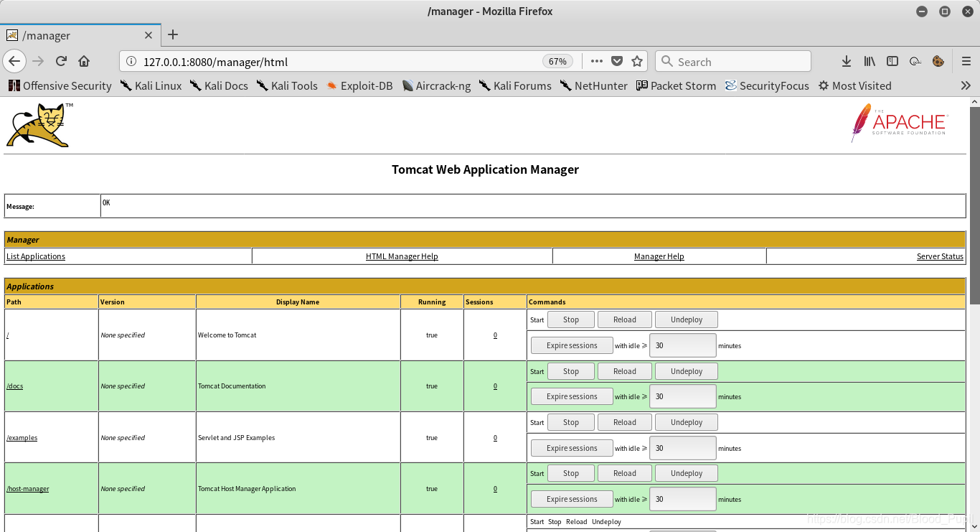Open Kali Tools bookmark
The height and width of the screenshot is (532, 980).
click(287, 85)
